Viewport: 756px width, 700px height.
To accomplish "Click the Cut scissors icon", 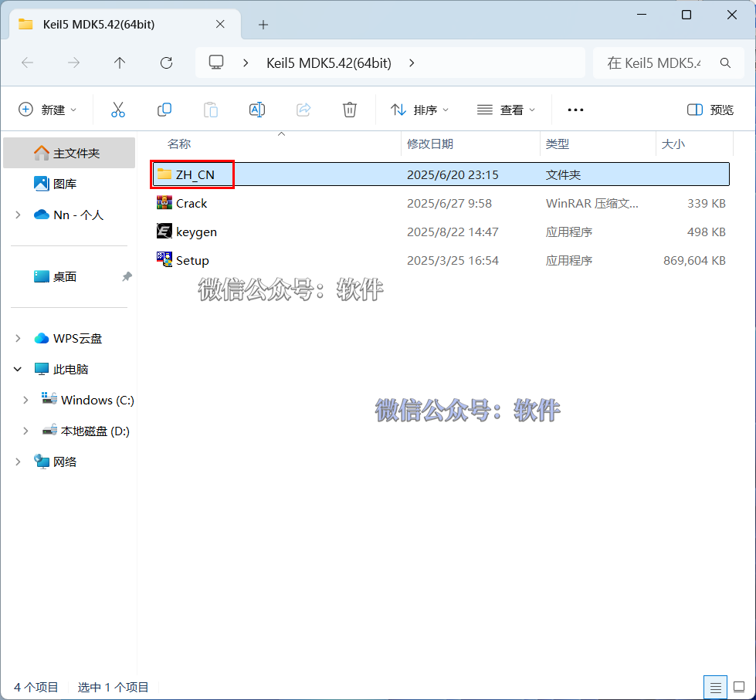I will pos(117,110).
